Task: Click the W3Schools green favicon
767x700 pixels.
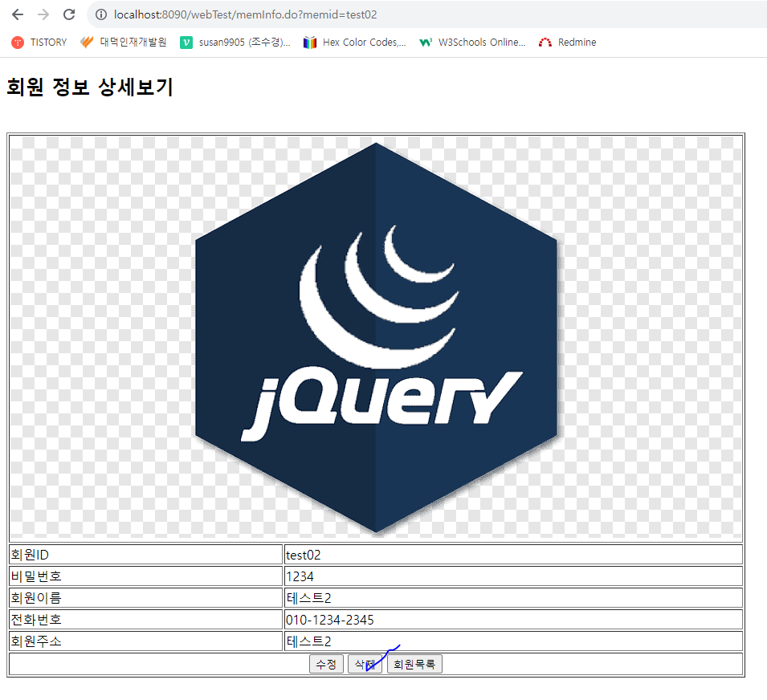Action: coord(426,43)
